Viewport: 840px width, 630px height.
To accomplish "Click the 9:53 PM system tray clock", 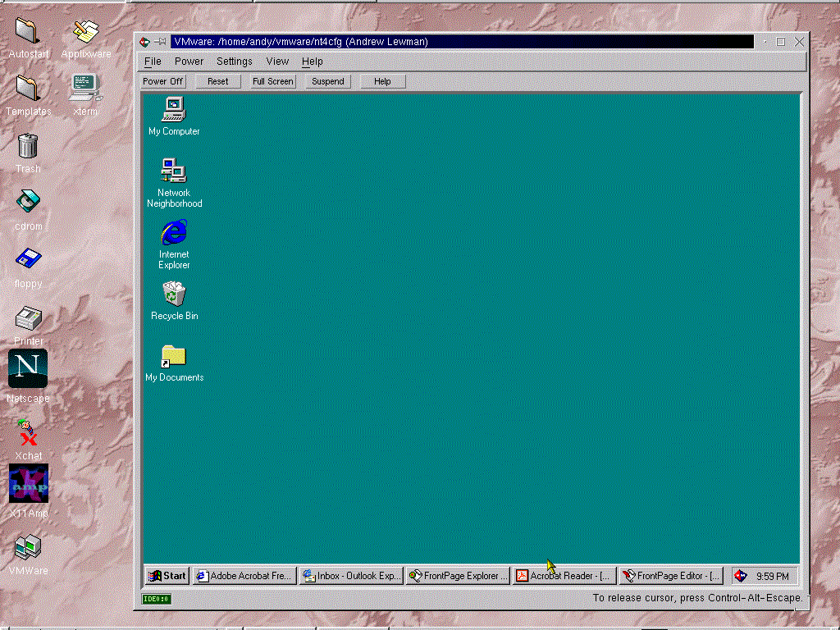I will 772,577.
